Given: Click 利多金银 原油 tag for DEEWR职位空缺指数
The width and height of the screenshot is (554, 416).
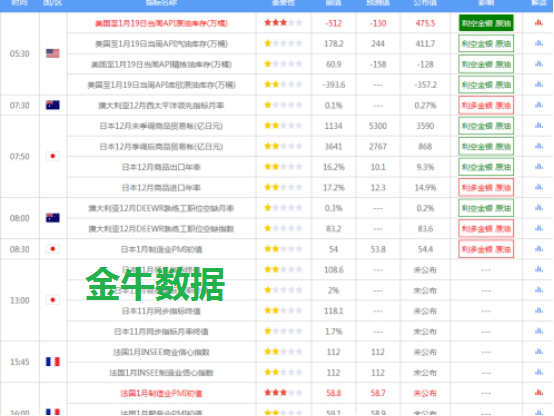Looking at the screenshot, I should click(486, 229).
